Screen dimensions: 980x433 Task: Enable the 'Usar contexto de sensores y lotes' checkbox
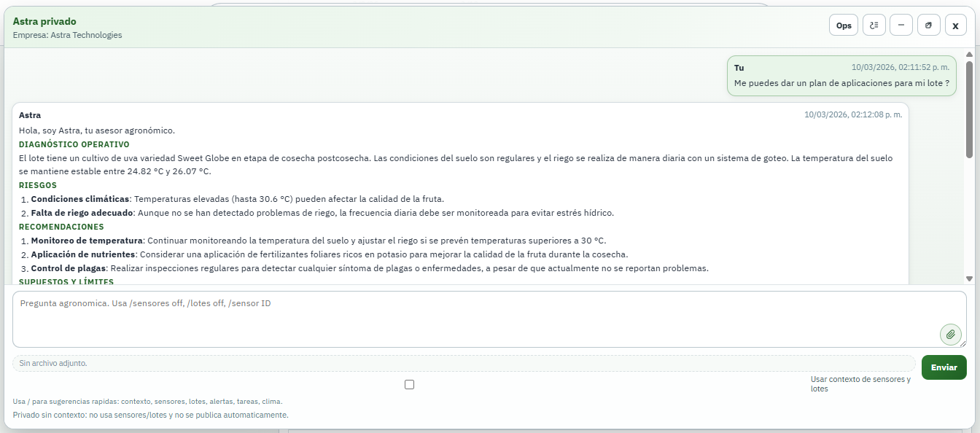(x=409, y=384)
